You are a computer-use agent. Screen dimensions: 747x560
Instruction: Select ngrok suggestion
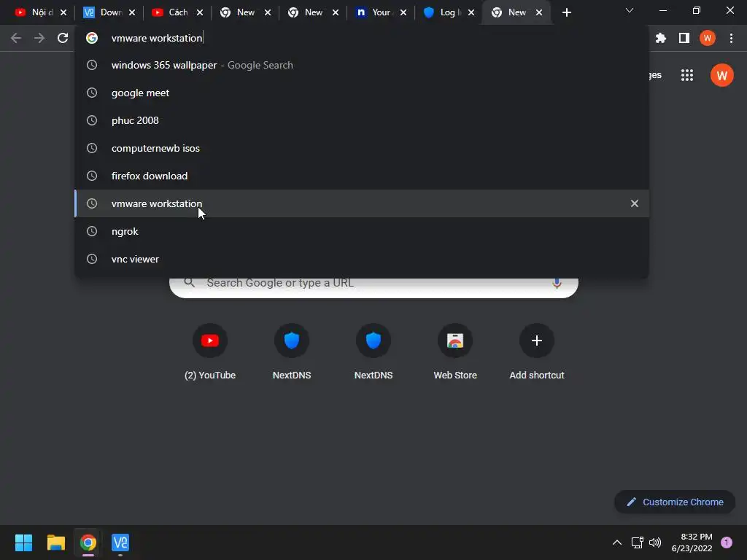pos(362,231)
